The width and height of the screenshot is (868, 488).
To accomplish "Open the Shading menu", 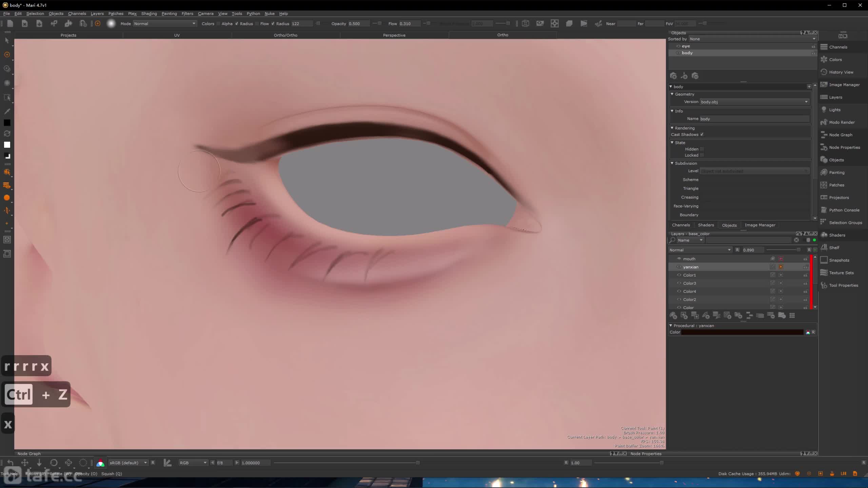I will coord(149,14).
